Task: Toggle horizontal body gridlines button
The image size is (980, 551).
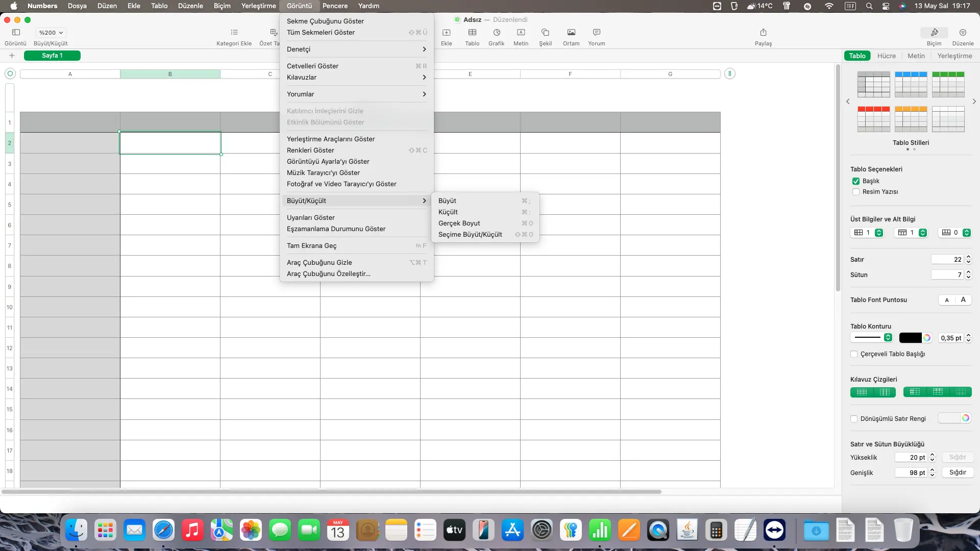Action: (x=862, y=392)
